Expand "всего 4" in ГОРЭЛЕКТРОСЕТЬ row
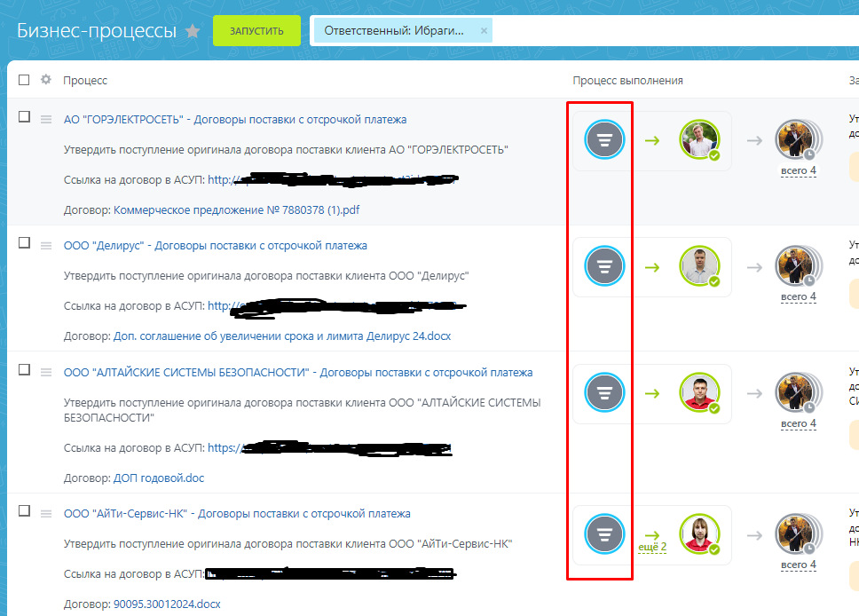This screenshot has height=616, width=859. pyautogui.click(x=798, y=170)
